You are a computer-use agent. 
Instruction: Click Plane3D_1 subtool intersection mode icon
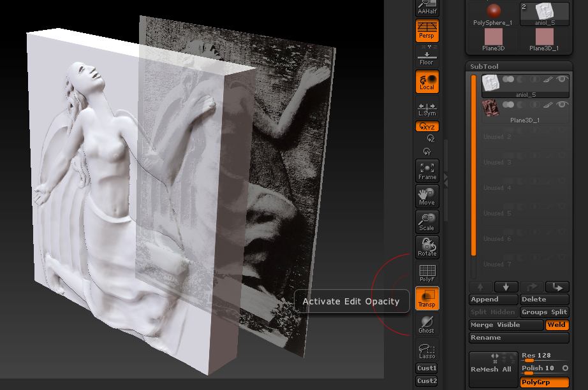tap(535, 105)
